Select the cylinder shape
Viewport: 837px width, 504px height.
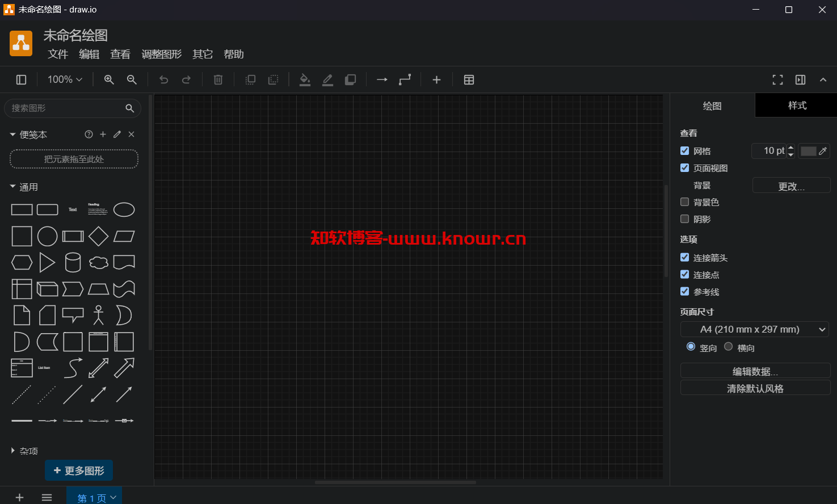coord(73,262)
